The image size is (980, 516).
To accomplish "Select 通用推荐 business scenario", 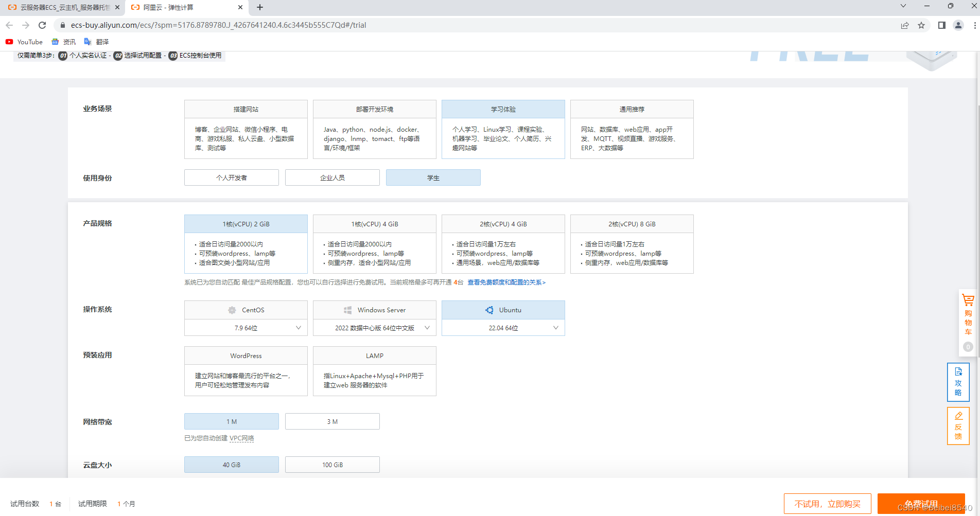I will (632, 129).
